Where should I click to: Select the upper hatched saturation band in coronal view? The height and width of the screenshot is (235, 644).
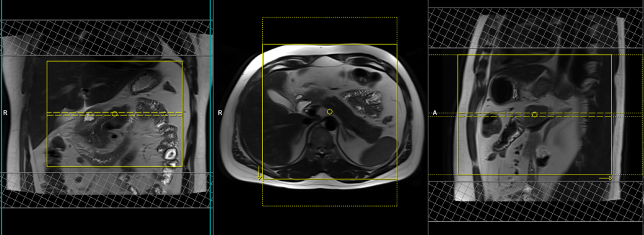[x=107, y=37]
